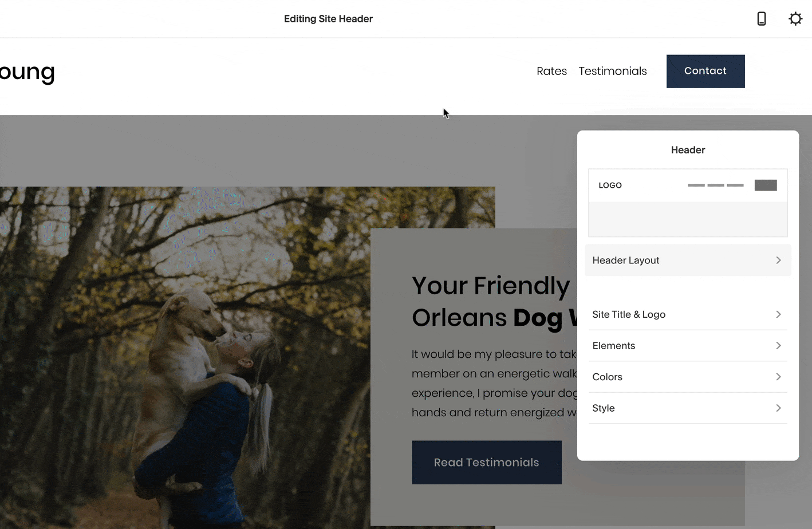Click the paragraph starting 'It would be my pleasure'
812x529 pixels.
[494, 383]
